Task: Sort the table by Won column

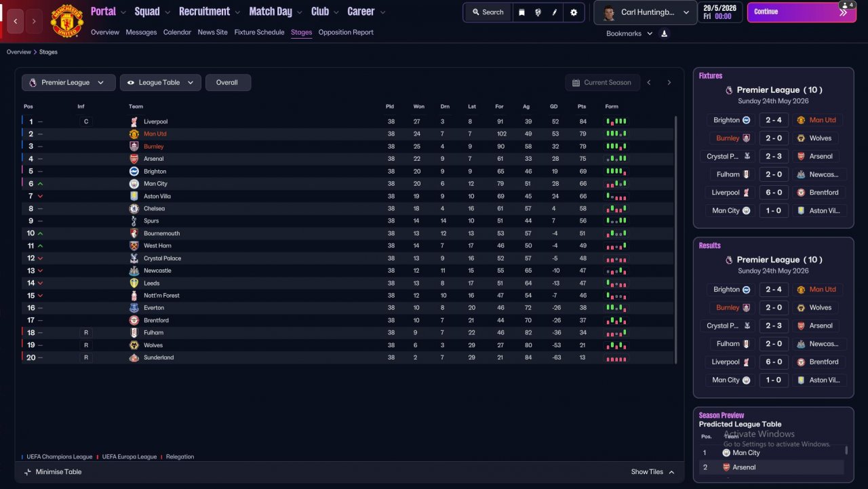Action: [419, 106]
